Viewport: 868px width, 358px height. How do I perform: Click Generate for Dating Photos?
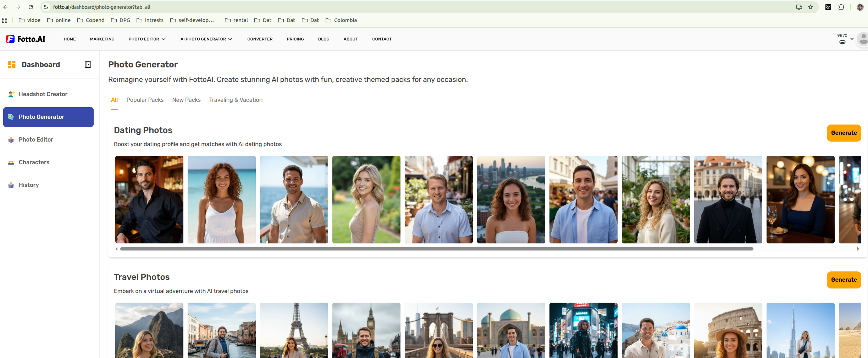[x=844, y=133]
